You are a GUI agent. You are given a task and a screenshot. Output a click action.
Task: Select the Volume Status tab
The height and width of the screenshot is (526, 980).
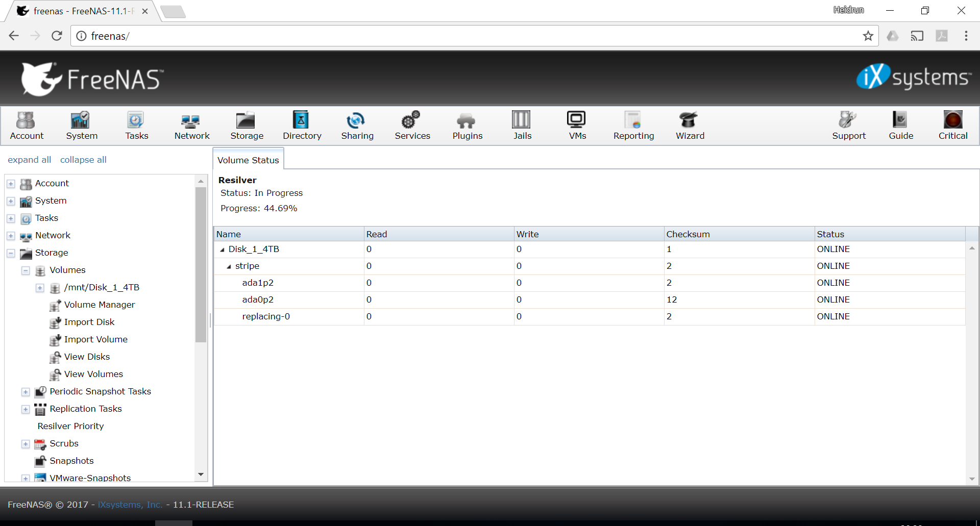click(248, 160)
